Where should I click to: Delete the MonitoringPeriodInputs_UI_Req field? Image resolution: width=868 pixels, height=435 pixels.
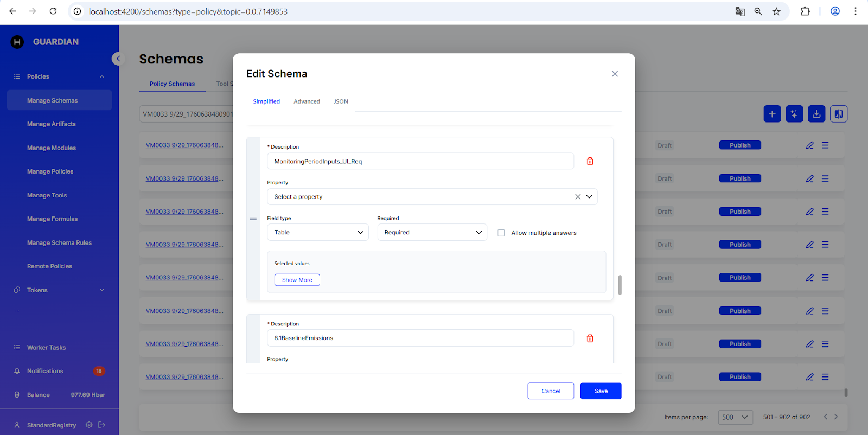590,161
